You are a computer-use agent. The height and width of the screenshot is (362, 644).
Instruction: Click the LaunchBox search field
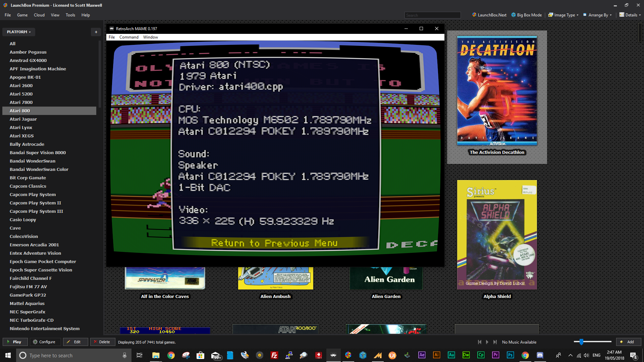click(432, 15)
